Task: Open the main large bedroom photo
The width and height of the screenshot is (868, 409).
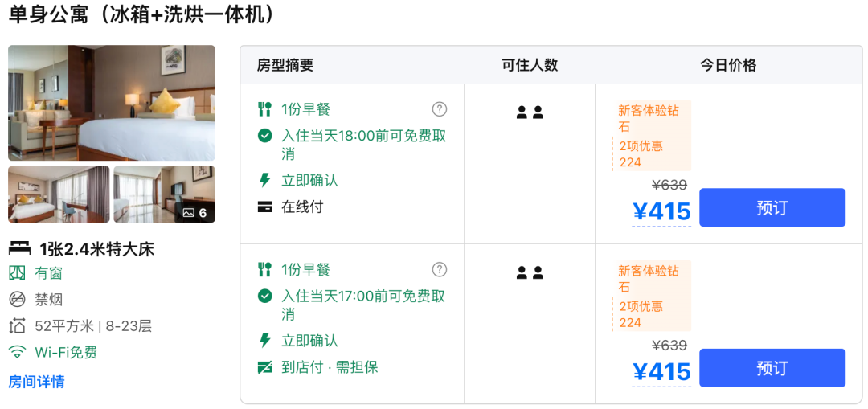Action: [112, 103]
